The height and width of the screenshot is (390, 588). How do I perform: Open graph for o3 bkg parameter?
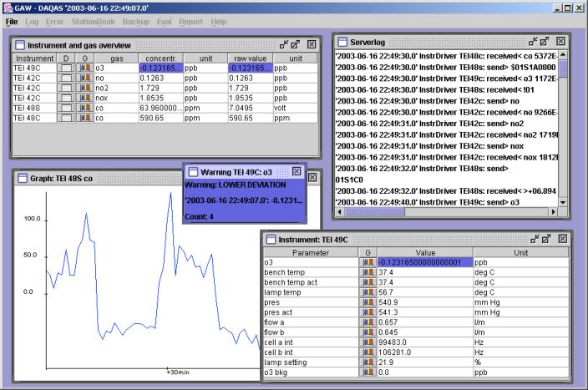pyautogui.click(x=367, y=372)
